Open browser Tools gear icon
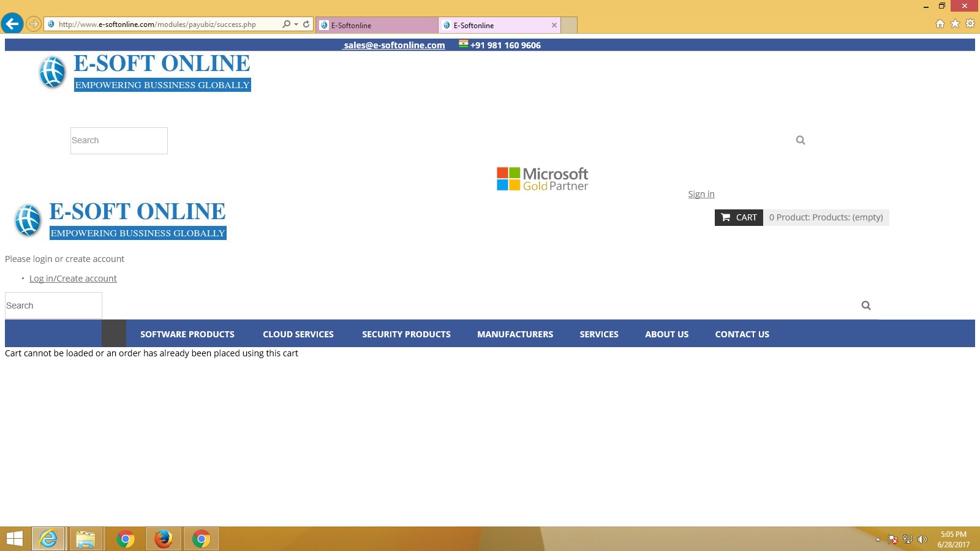 970,24
